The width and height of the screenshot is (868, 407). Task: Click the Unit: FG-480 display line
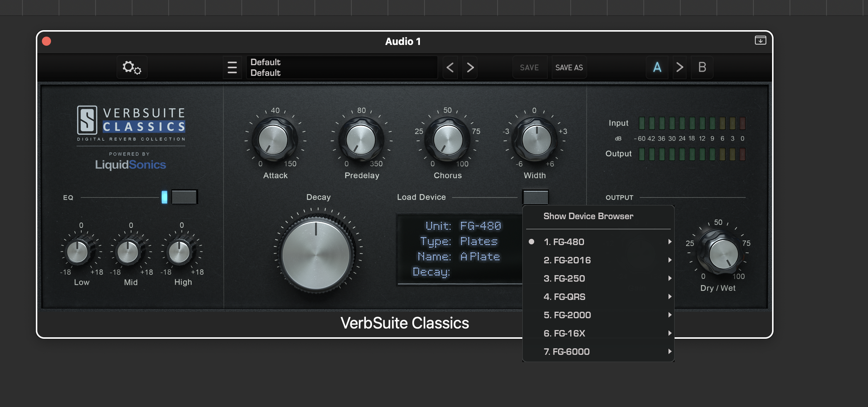coord(463,226)
